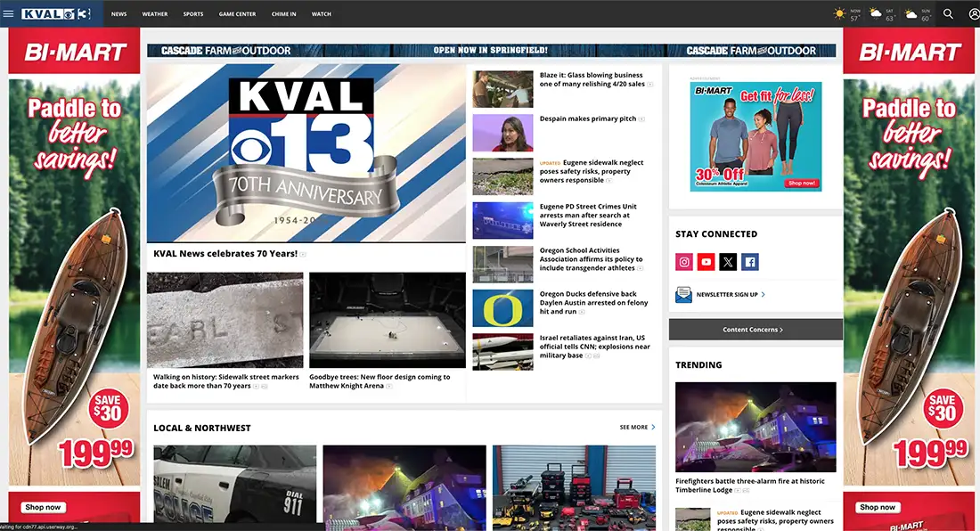Click the police lights story thumbnail
The image size is (980, 531).
(503, 221)
